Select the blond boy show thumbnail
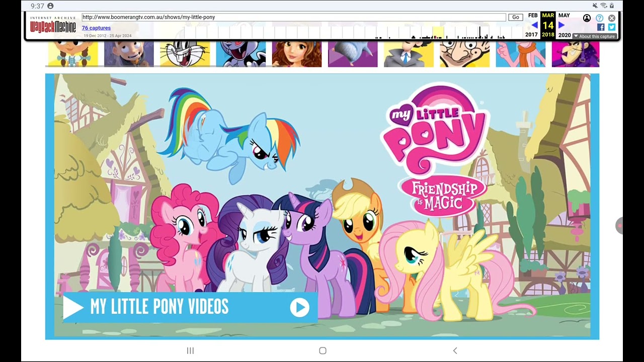Viewport: 644px width, 362px height. click(129, 54)
